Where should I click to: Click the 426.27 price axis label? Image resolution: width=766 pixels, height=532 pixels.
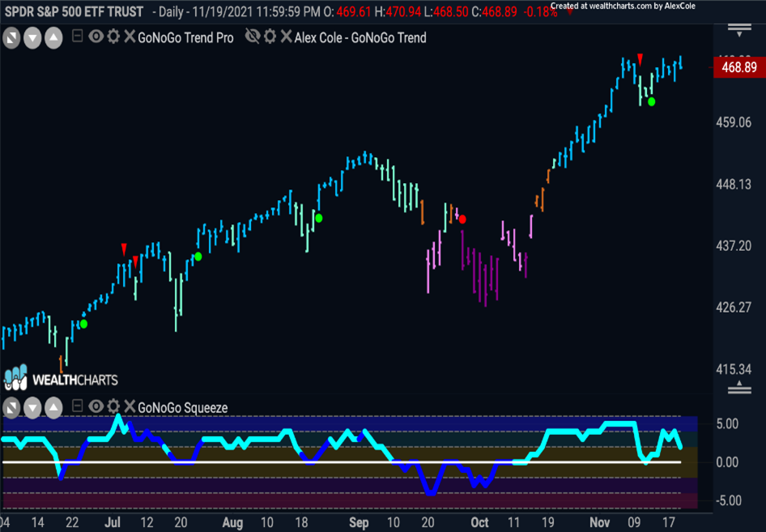pyautogui.click(x=734, y=307)
